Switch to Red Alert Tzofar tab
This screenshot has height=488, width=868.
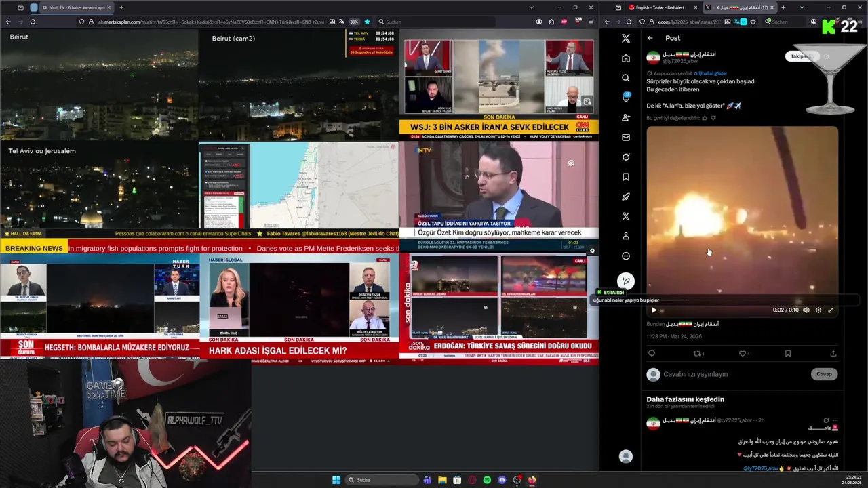(661, 7)
